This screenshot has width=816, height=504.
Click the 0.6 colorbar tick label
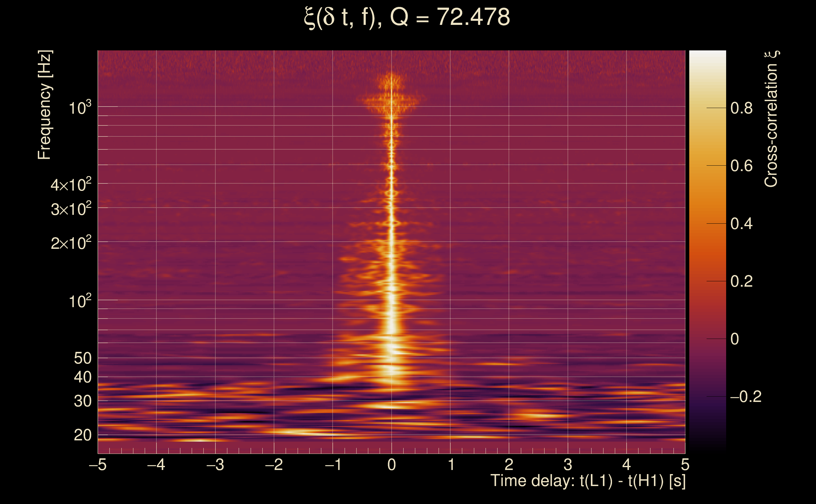pyautogui.click(x=741, y=166)
